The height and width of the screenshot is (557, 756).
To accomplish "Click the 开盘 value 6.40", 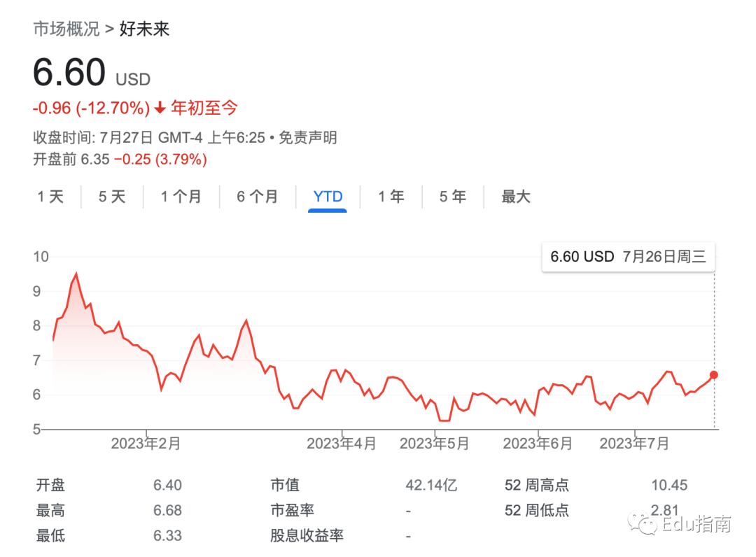I will coord(167,485).
